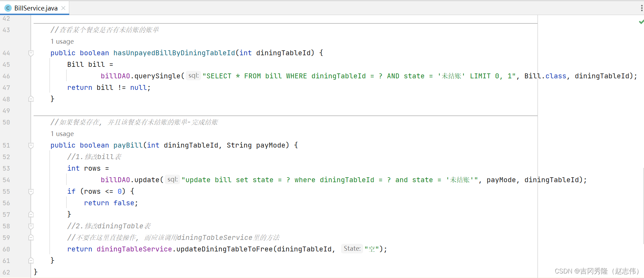Viewport: 644px width, 278px height.
Task: Click 'String payMode' parameter on line 51
Action: pos(256,145)
